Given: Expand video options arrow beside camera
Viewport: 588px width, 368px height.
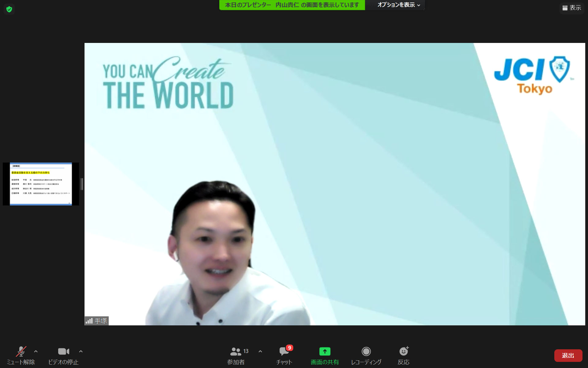Looking at the screenshot, I should [x=81, y=351].
